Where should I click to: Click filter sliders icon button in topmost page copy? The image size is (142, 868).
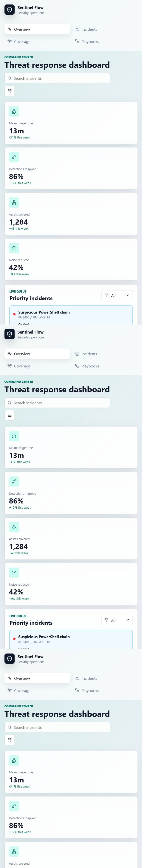pos(9,91)
